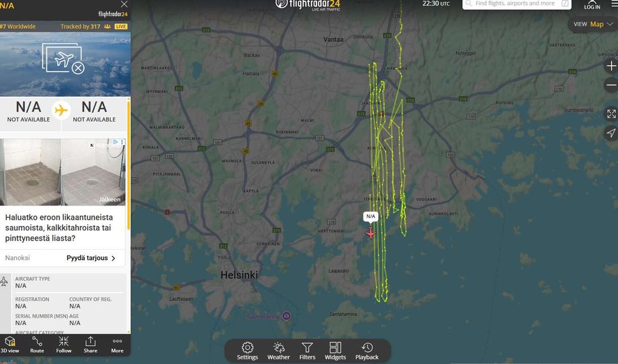Start flight Playback
618x364 pixels.
pyautogui.click(x=367, y=351)
